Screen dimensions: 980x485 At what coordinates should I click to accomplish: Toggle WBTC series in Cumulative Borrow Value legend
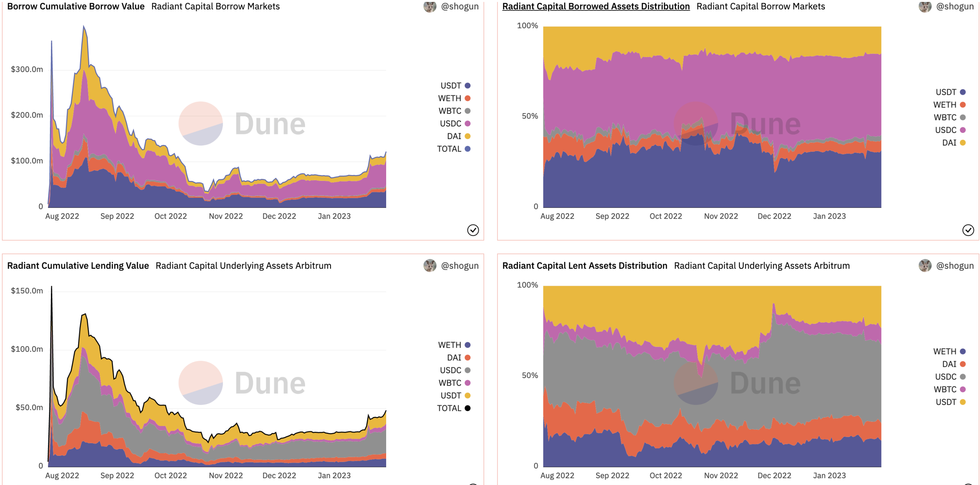pos(454,111)
